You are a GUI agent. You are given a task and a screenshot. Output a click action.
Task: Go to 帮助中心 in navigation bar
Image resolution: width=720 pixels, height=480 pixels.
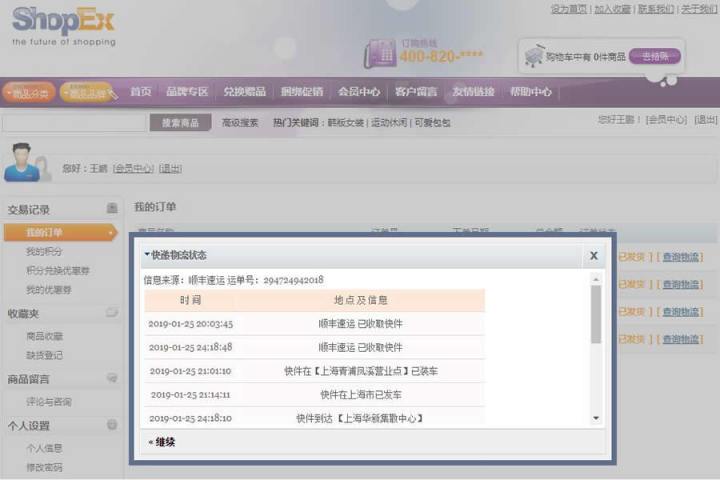coord(530,92)
